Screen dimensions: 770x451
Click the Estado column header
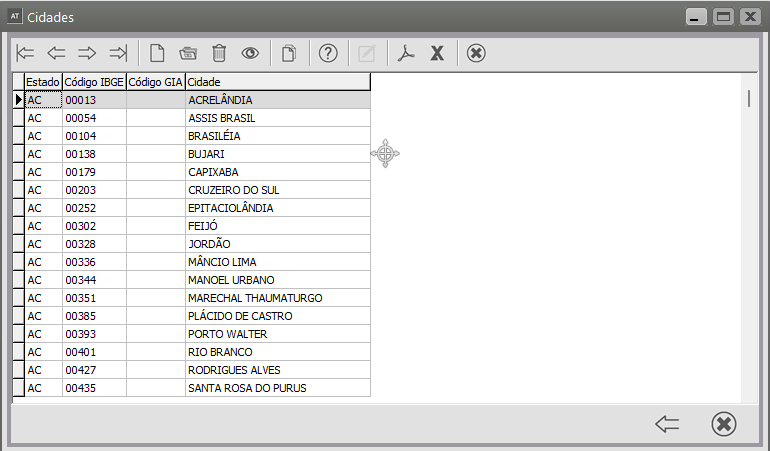43,82
